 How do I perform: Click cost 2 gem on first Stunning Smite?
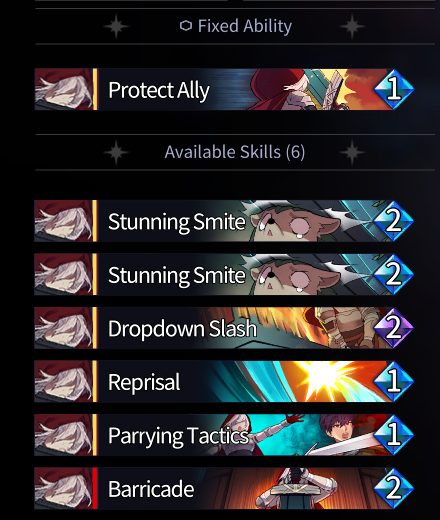(x=394, y=221)
